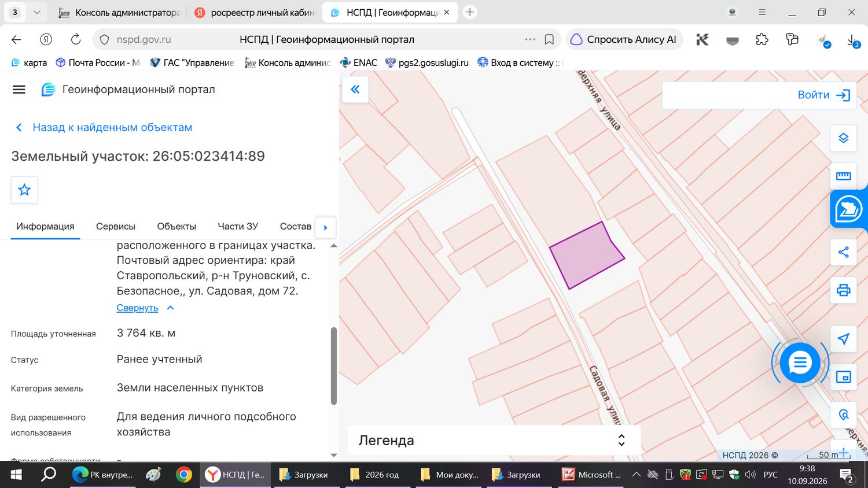Open map search magnifier tool
Screen dimensions: 868x488
(x=844, y=415)
